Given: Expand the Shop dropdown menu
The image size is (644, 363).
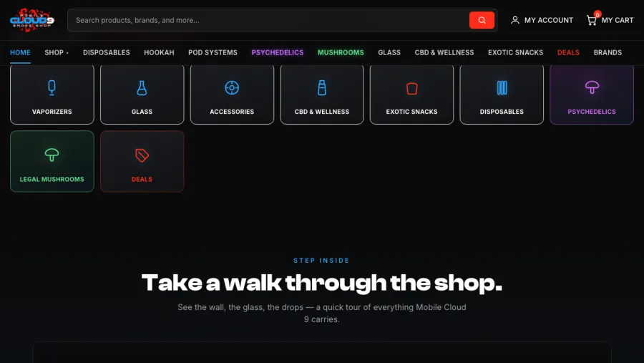Looking at the screenshot, I should (57, 52).
